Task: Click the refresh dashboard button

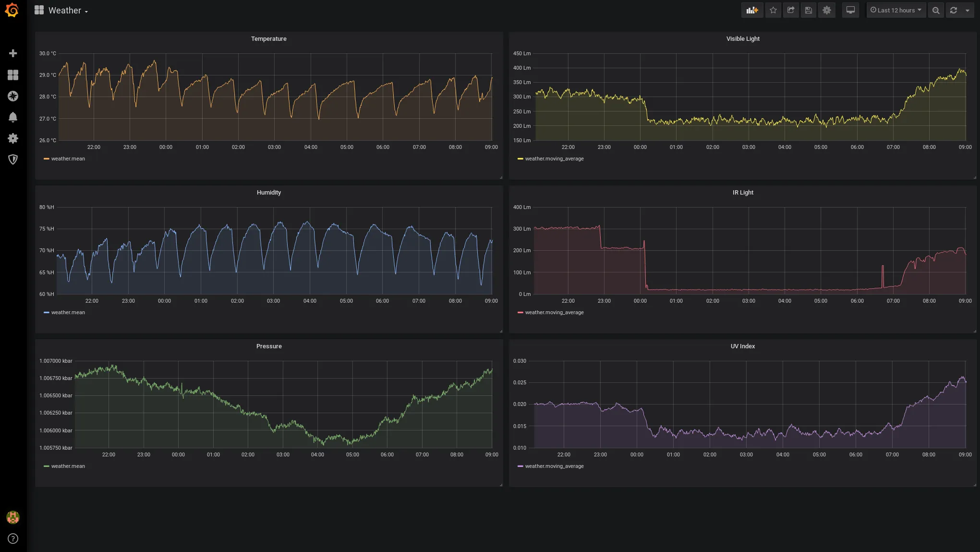Action: click(954, 10)
